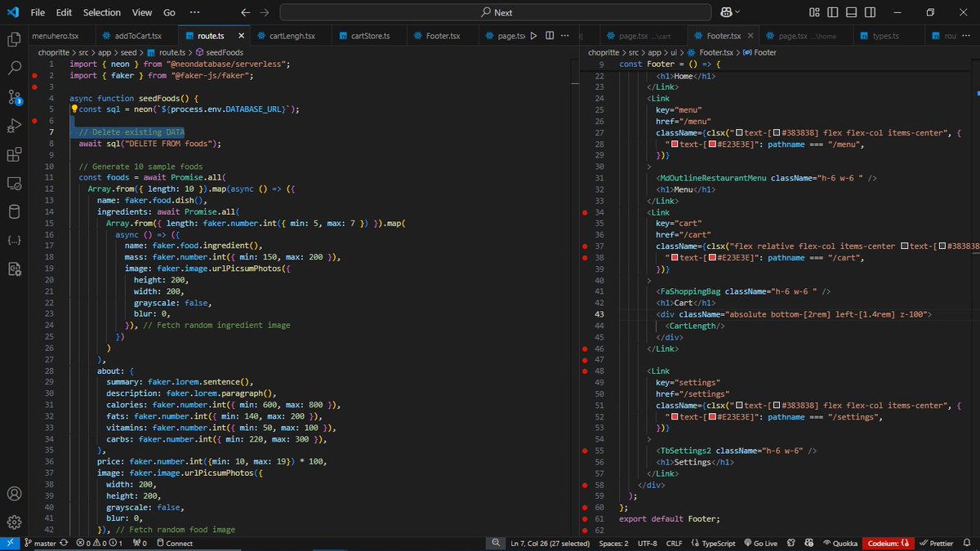Click the remote window indicator in status bar
Screen dimensions: 980x551
(x=9, y=543)
